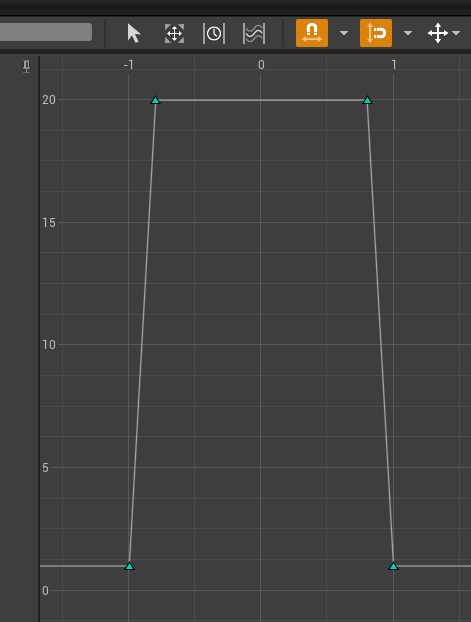
Task: Select the lower-right key at time 1
Action: (x=393, y=566)
